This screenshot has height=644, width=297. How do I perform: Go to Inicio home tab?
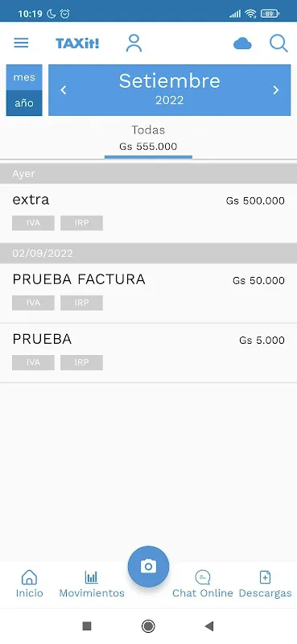point(29,584)
